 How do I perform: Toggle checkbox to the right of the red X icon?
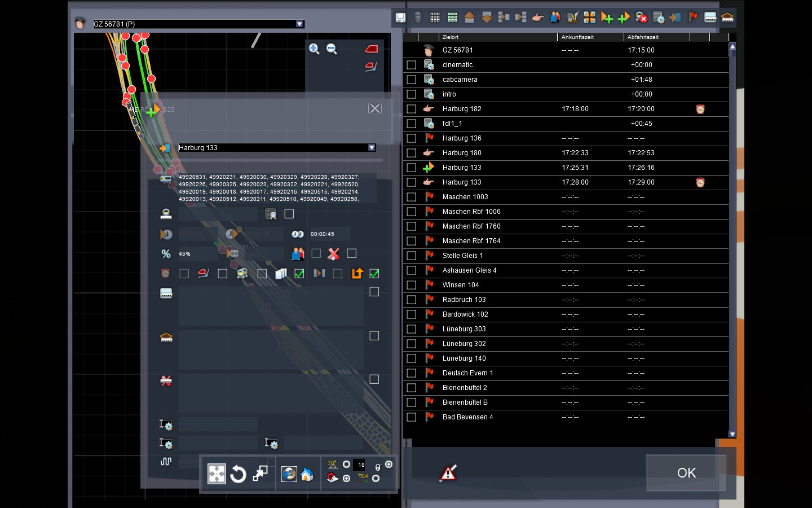click(x=352, y=253)
